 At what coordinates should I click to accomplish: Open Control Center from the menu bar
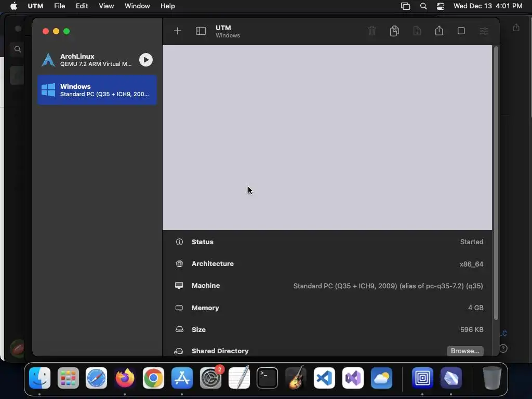441,6
